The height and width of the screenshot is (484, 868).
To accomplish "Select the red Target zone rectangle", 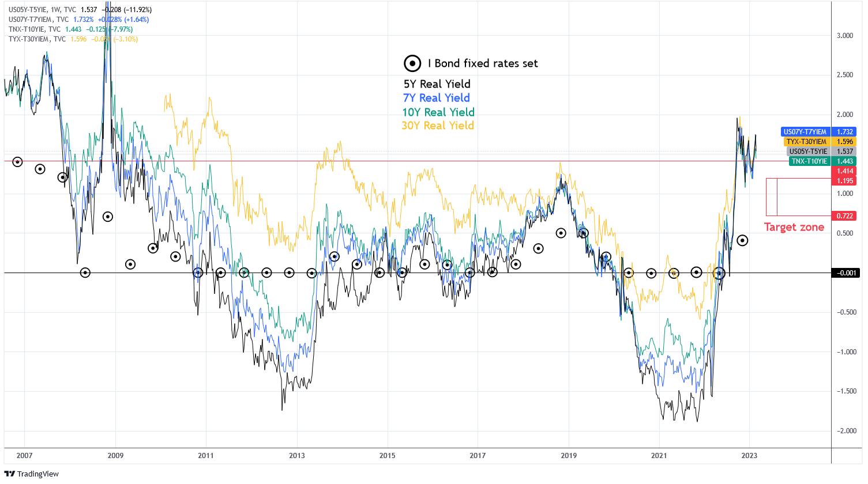I will point(798,197).
